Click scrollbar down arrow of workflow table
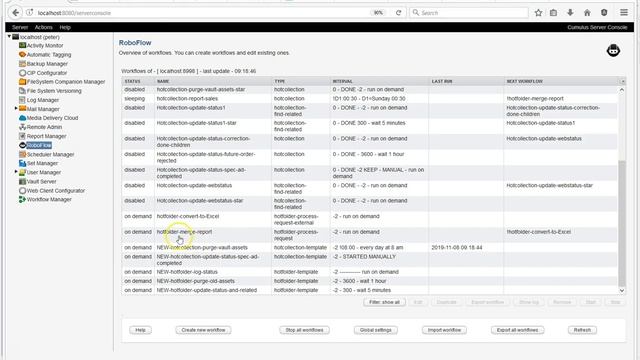 click(x=622, y=290)
